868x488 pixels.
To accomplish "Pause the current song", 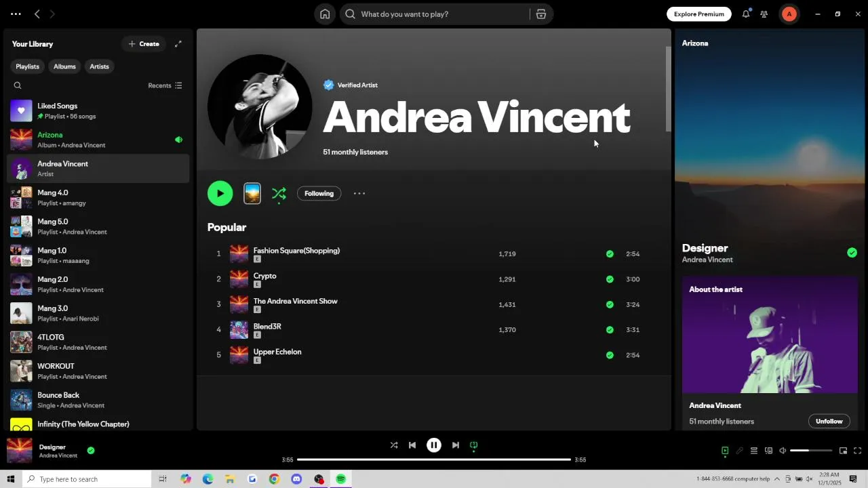I will pyautogui.click(x=434, y=445).
